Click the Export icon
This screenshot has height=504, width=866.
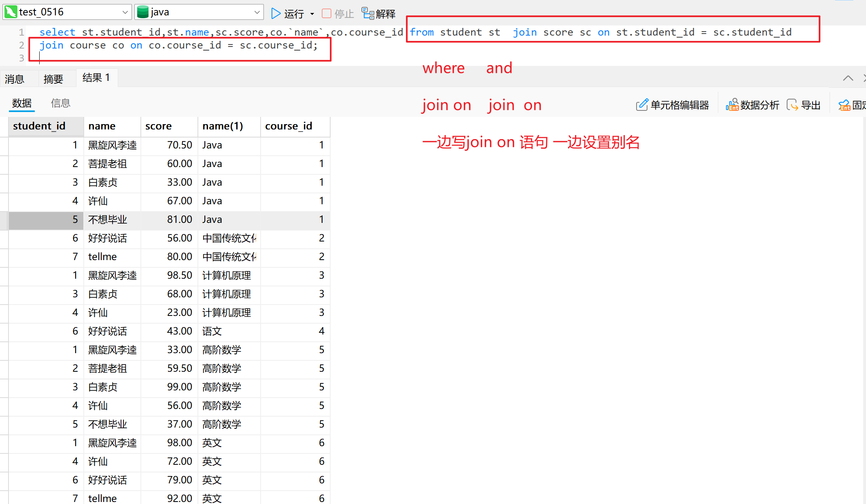(x=792, y=105)
